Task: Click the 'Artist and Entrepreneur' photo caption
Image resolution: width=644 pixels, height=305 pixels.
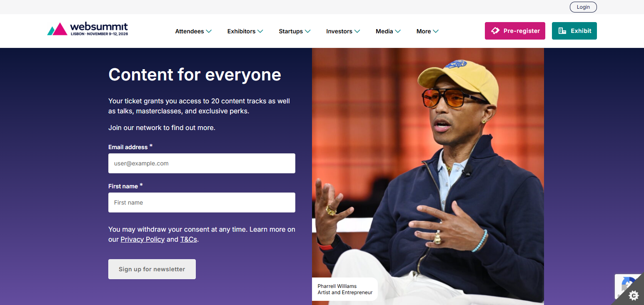Action: tap(345, 292)
